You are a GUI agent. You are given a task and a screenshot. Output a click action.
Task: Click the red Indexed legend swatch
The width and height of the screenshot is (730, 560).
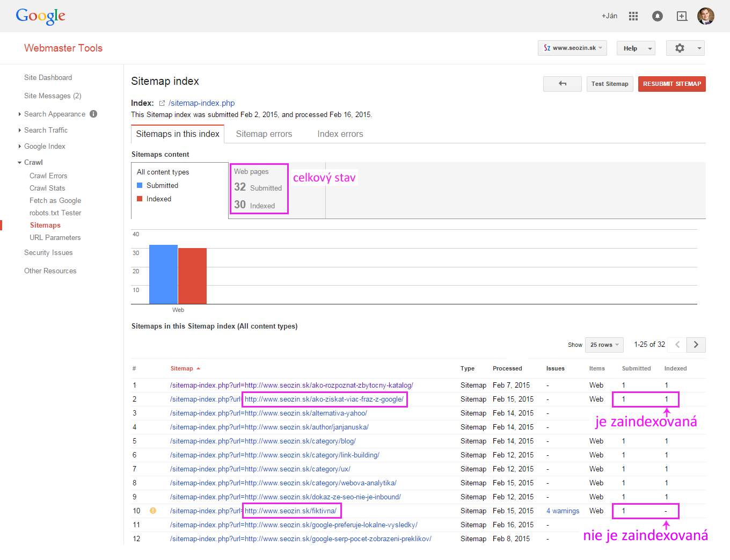click(x=140, y=199)
